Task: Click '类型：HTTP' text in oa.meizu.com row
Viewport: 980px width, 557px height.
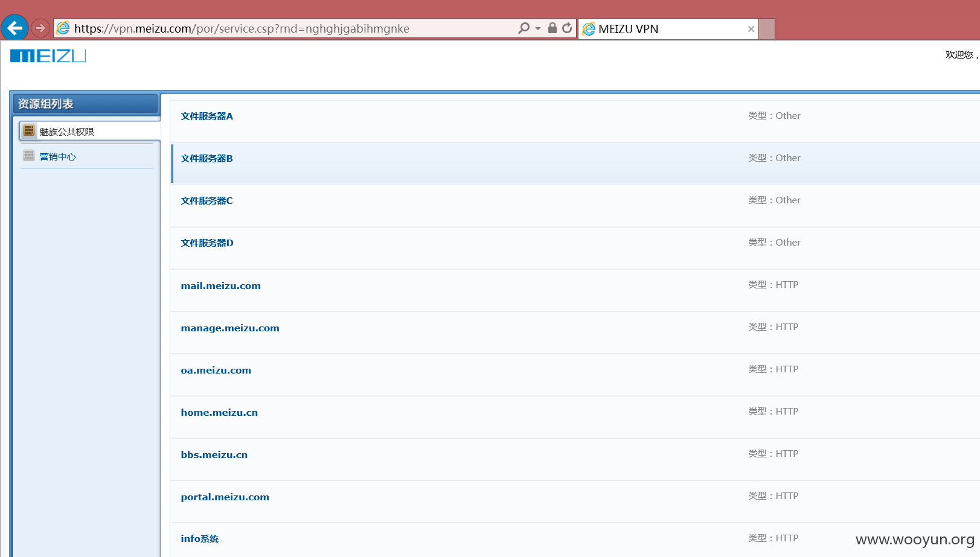Action: point(773,369)
